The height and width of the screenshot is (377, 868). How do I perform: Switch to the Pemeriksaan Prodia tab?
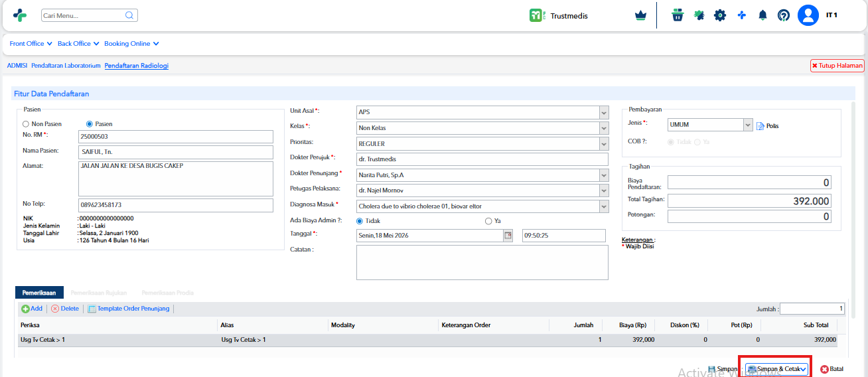coord(167,292)
